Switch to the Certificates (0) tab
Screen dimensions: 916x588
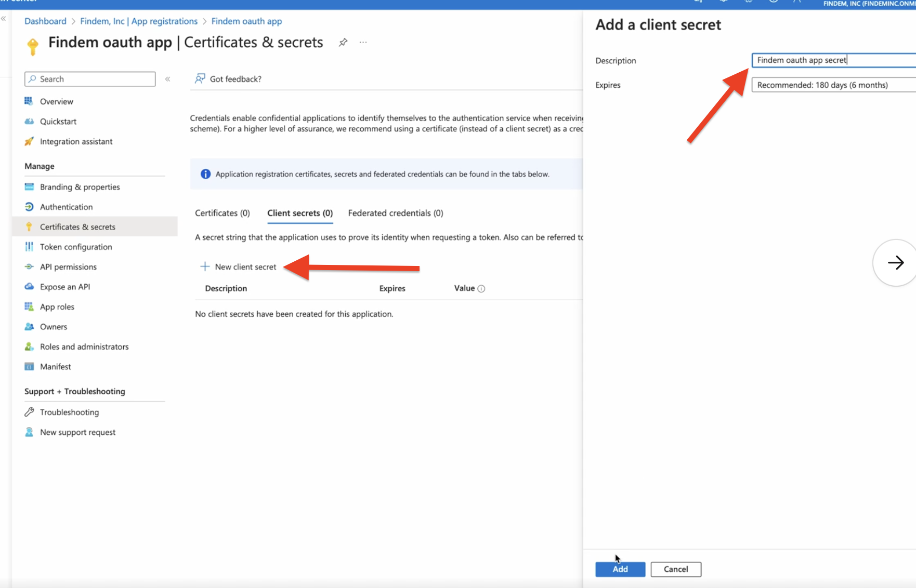[223, 213]
